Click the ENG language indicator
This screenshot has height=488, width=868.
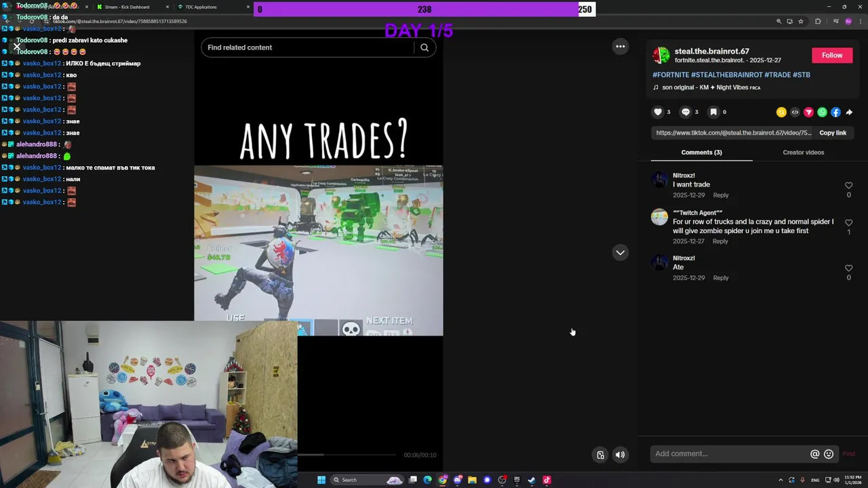(x=815, y=480)
